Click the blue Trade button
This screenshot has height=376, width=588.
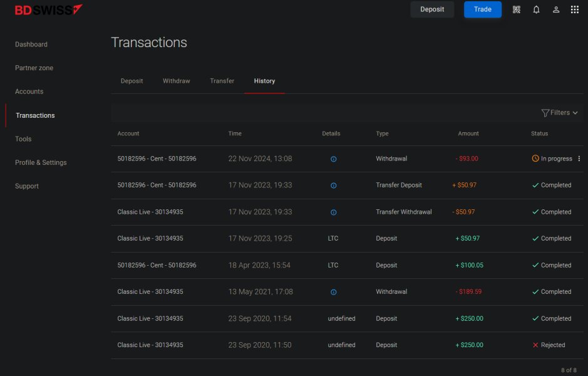[x=483, y=9]
